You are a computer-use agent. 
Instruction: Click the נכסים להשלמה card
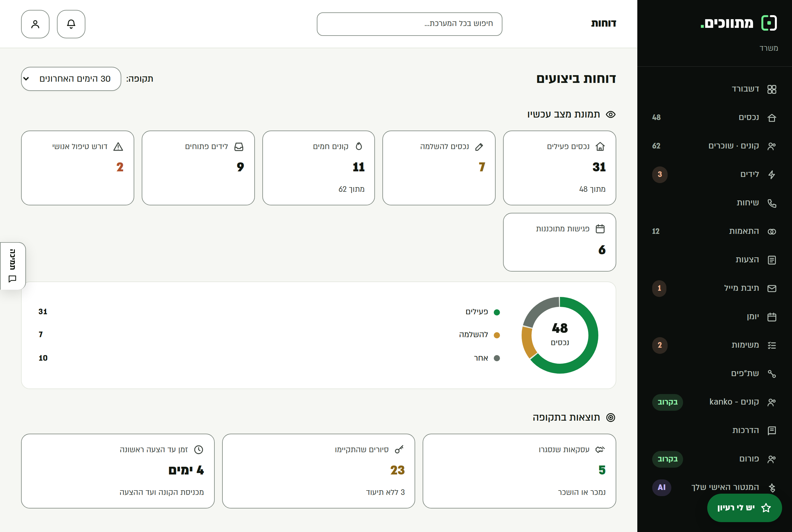(x=439, y=168)
